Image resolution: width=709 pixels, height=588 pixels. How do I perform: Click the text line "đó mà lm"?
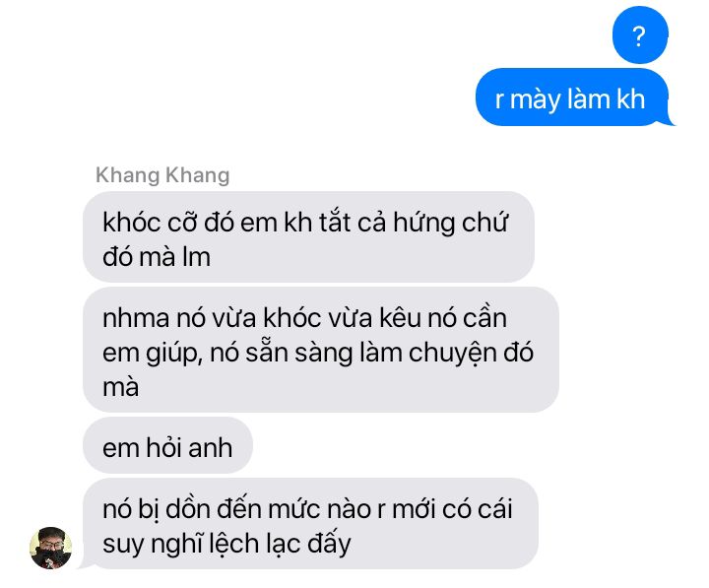coord(157,256)
